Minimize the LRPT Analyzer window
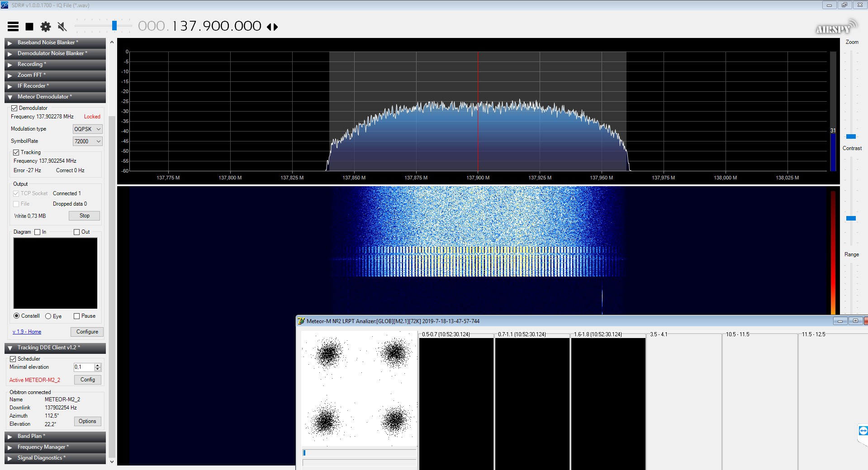The width and height of the screenshot is (868, 470). 840,321
